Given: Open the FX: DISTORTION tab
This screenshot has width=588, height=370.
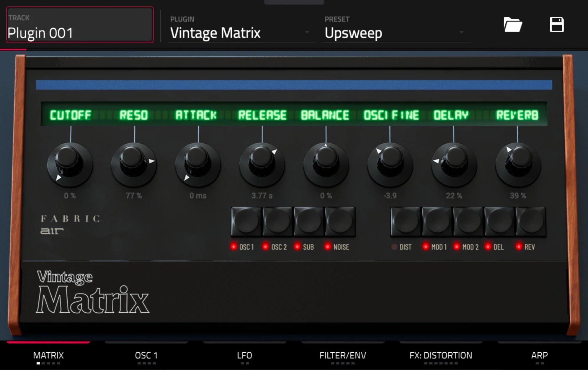Looking at the screenshot, I should (x=441, y=356).
